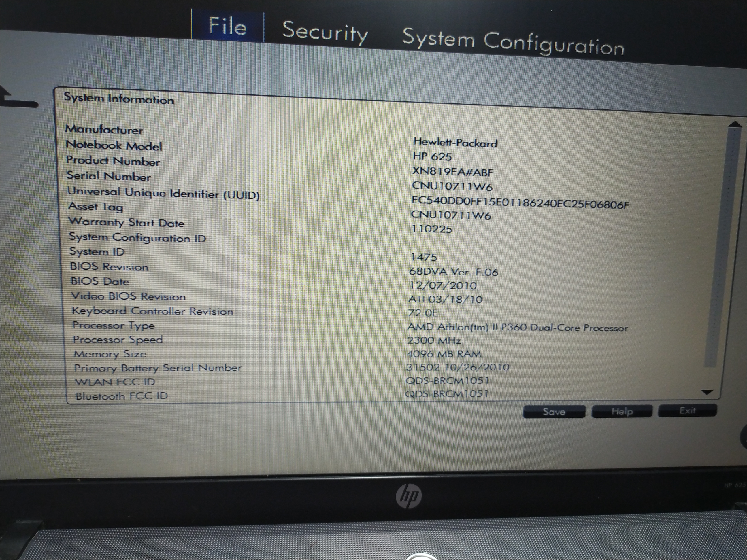Select the Serial Number label
This screenshot has width=747, height=560.
(108, 176)
